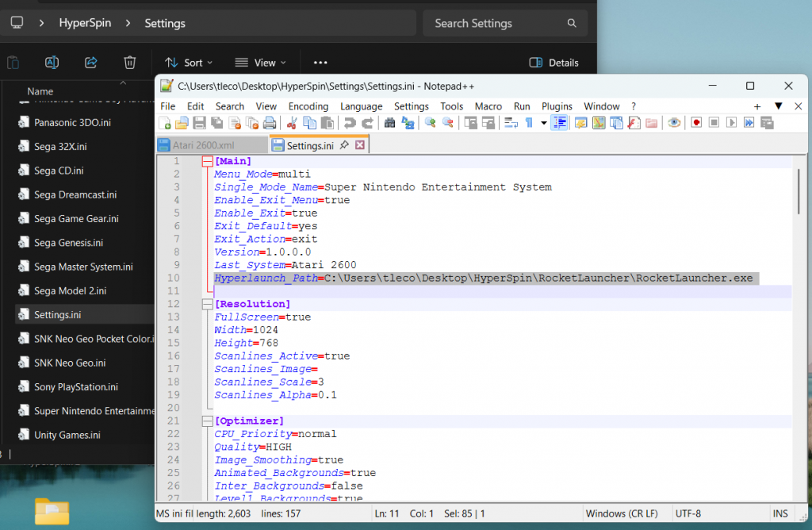
Task: Undo the last edit in Notepad++
Action: pos(350,123)
